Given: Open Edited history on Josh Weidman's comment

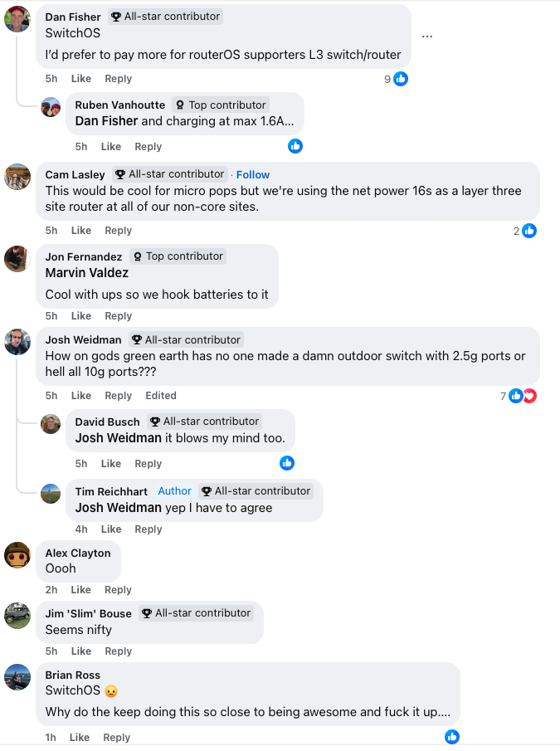Looking at the screenshot, I should click(161, 396).
